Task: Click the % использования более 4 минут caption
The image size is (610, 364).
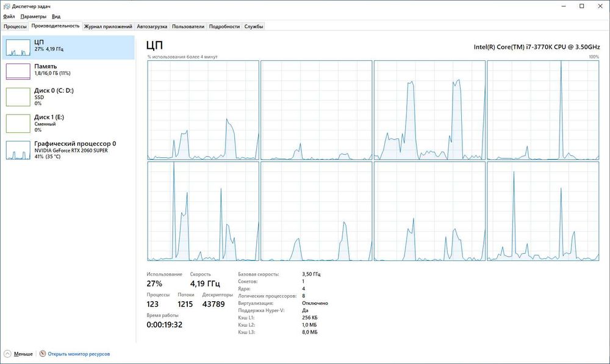Action: click(x=182, y=57)
